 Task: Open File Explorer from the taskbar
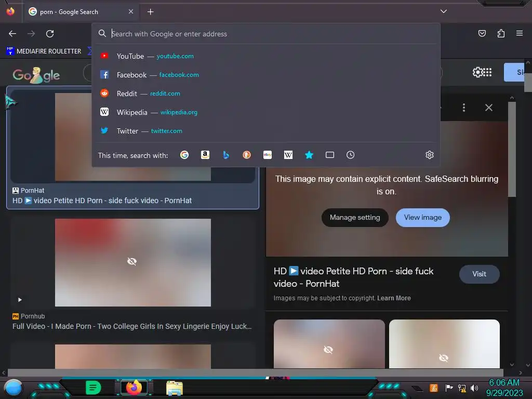pos(175,388)
